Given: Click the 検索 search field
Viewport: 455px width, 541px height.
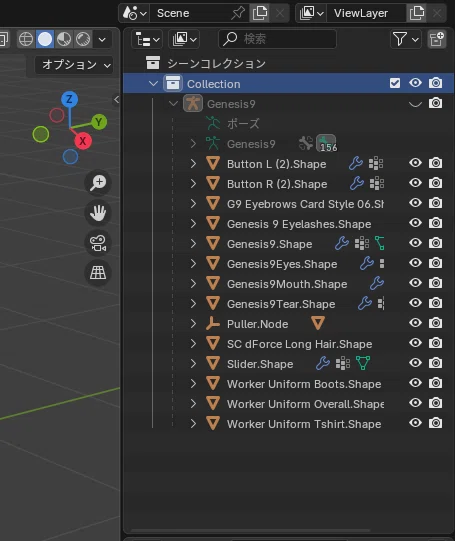Looking at the screenshot, I should click(277, 39).
